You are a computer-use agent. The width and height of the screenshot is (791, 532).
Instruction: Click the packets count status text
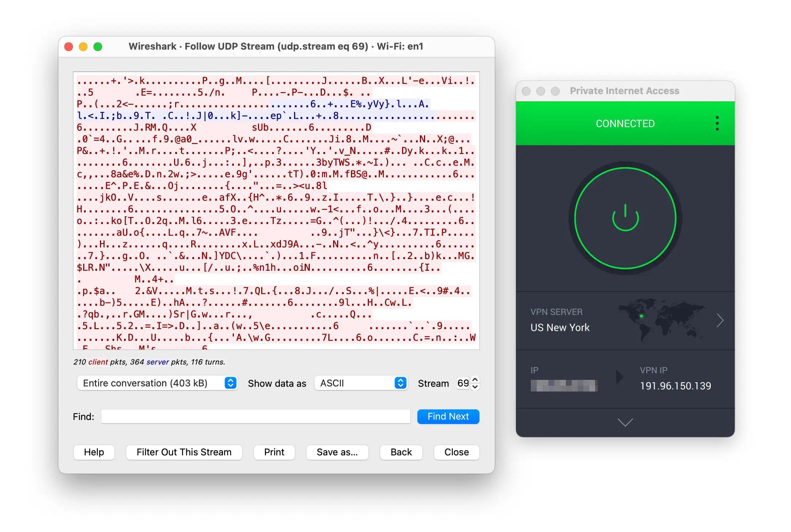point(149,362)
